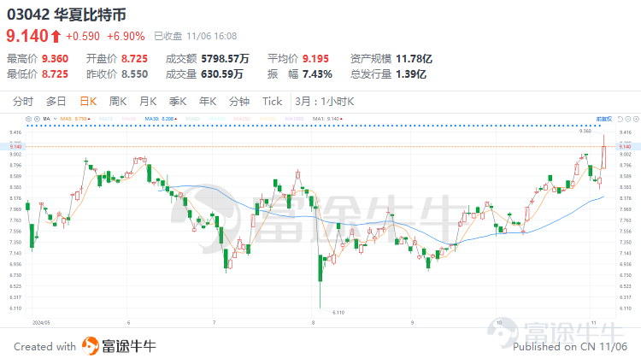Screen dimensions: 641x364
Task: Click the blue dotted range bar above chart
Action: pos(314,126)
